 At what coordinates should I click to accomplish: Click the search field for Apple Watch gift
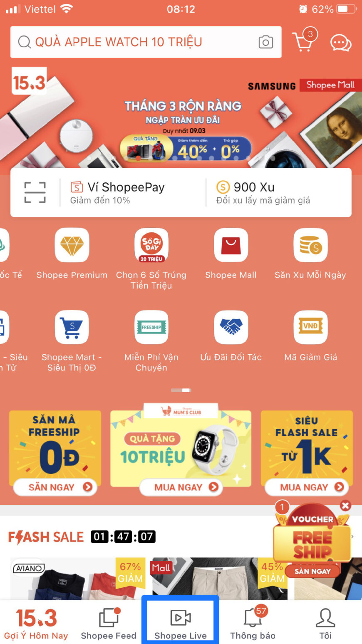[x=146, y=42]
